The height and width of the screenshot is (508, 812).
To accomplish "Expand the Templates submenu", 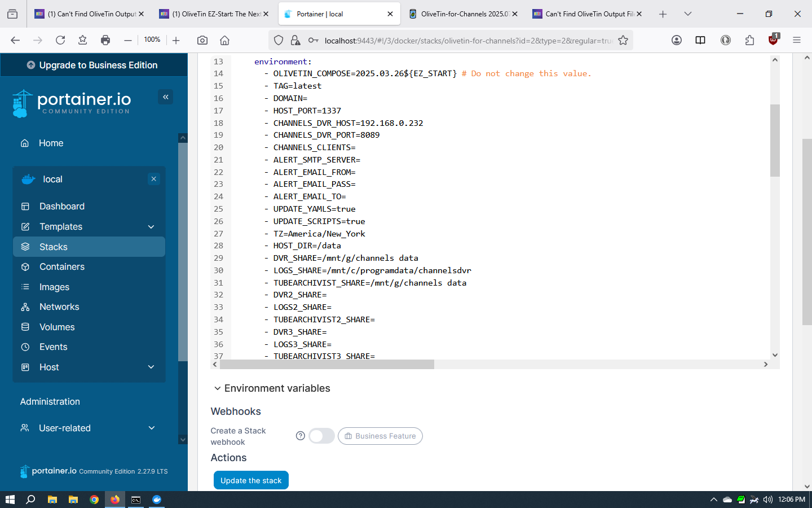I will tap(151, 227).
